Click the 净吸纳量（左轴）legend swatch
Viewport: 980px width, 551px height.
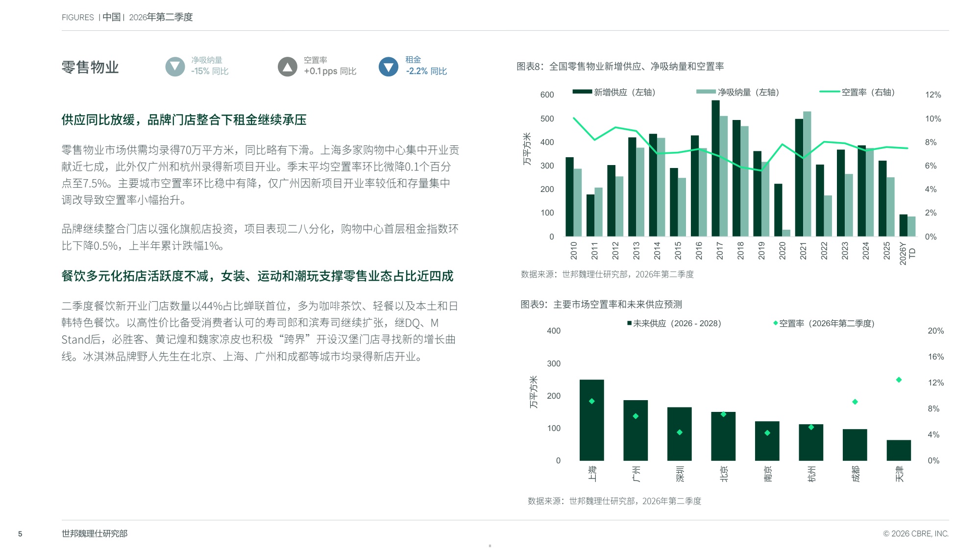pyautogui.click(x=706, y=92)
